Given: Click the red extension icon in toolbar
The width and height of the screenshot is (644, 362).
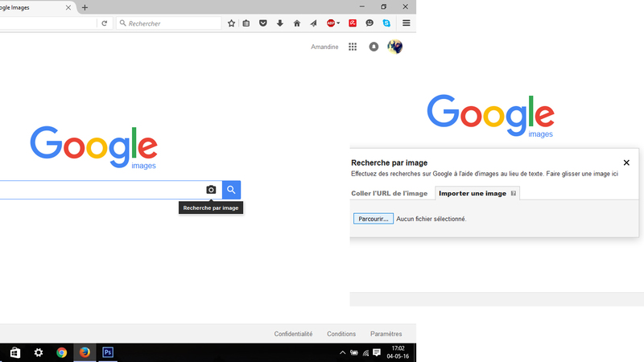Looking at the screenshot, I should click(353, 23).
